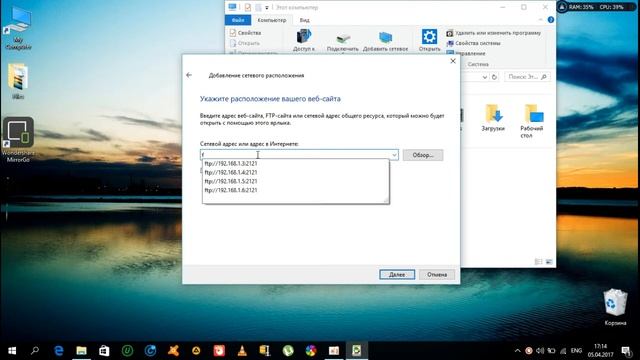Image resolution: width=640 pixels, height=360 pixels.
Task: Click the volume speaker tray icon
Action: [x=540, y=351]
